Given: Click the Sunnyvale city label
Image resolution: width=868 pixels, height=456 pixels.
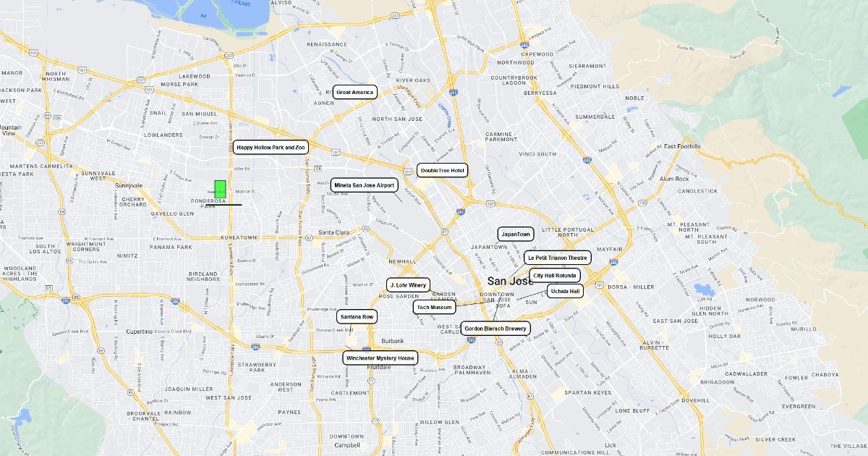Looking at the screenshot, I should (x=127, y=185).
